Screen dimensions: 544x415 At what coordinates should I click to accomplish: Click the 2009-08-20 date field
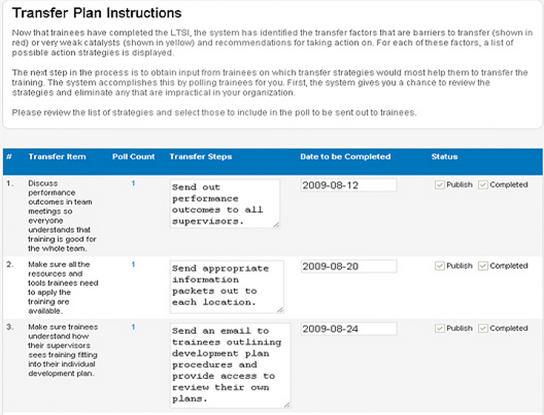[x=349, y=266]
